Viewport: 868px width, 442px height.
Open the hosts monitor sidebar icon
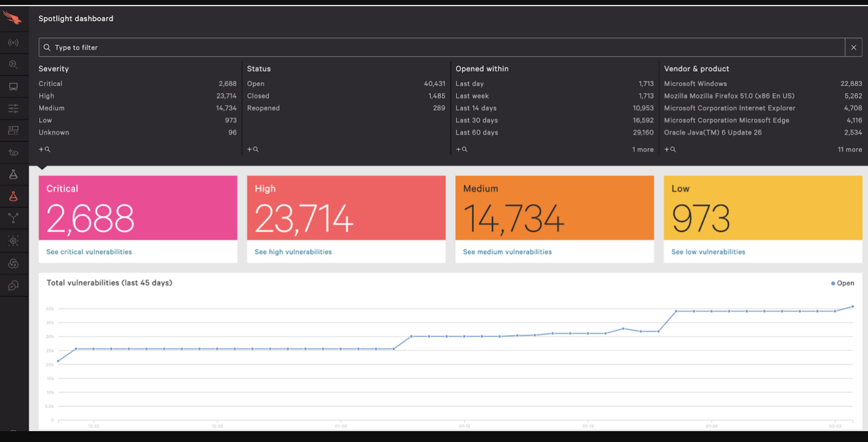14,87
